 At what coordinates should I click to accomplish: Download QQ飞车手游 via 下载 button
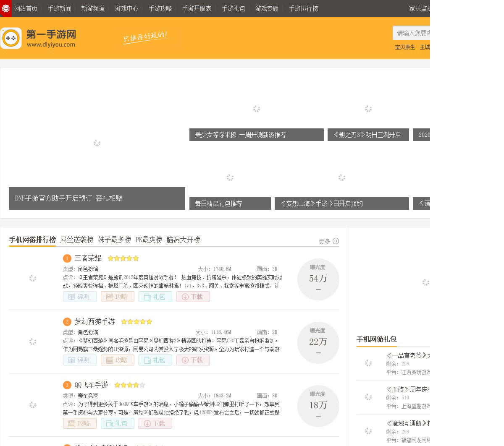155,423
